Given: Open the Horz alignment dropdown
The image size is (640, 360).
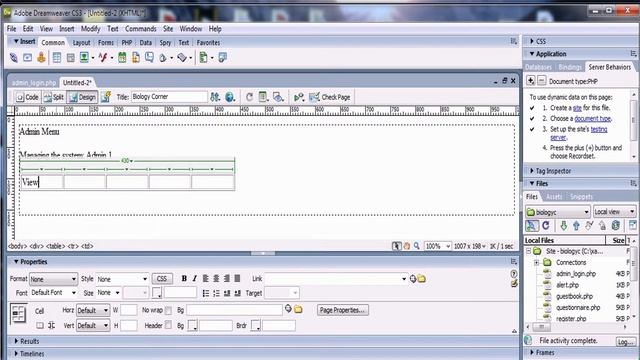Looking at the screenshot, I should point(93,311).
